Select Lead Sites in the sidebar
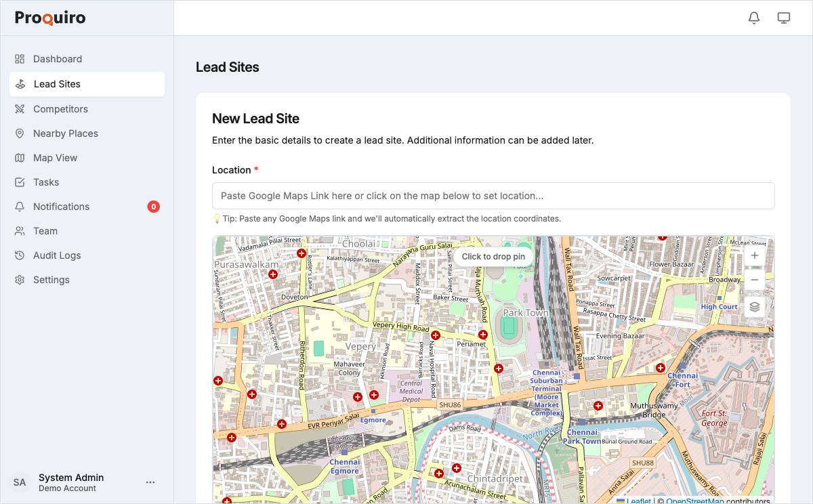The height and width of the screenshot is (504, 813). pyautogui.click(x=57, y=84)
